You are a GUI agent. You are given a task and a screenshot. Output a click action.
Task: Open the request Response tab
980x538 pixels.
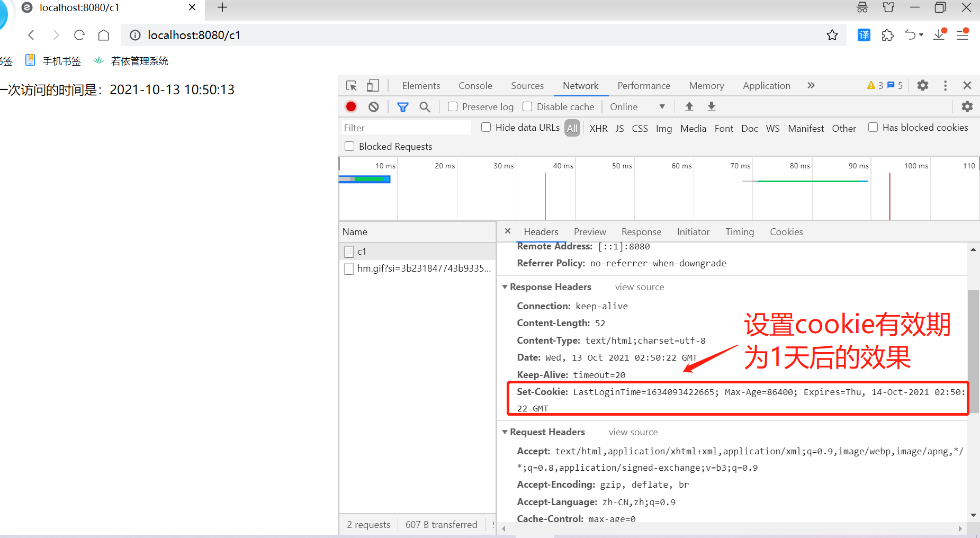(642, 232)
